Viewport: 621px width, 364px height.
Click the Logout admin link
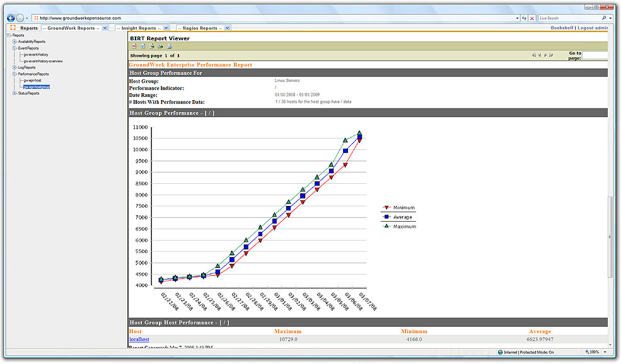[x=592, y=28]
